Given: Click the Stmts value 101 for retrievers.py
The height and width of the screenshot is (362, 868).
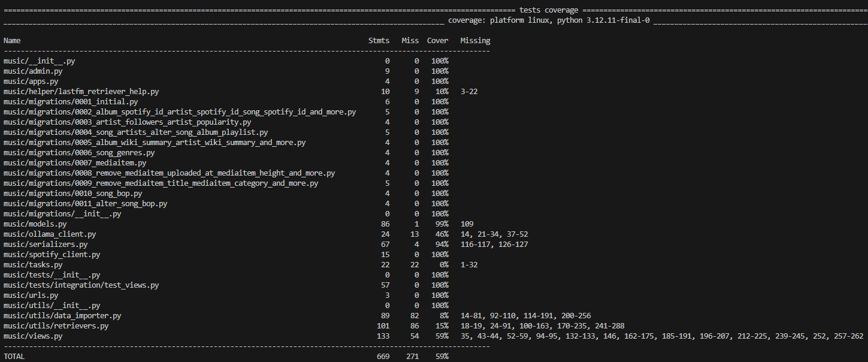Looking at the screenshot, I should [x=382, y=326].
